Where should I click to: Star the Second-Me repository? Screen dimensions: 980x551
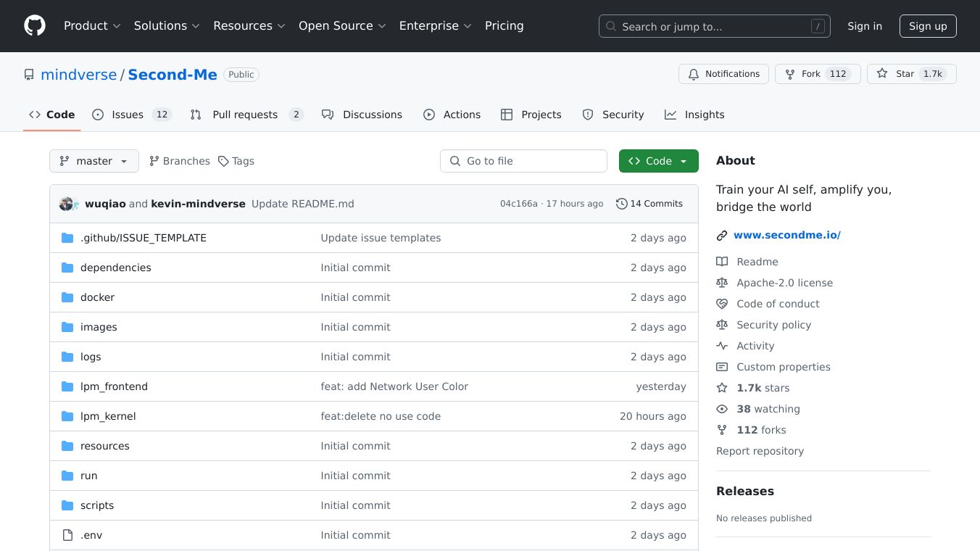coord(896,74)
